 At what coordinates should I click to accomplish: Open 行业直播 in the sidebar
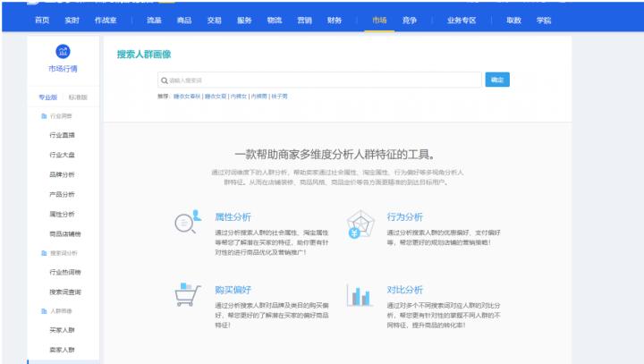(62, 135)
